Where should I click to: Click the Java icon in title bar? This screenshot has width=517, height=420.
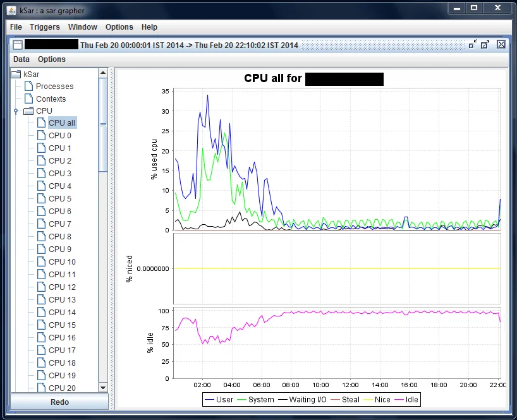pyautogui.click(x=11, y=9)
